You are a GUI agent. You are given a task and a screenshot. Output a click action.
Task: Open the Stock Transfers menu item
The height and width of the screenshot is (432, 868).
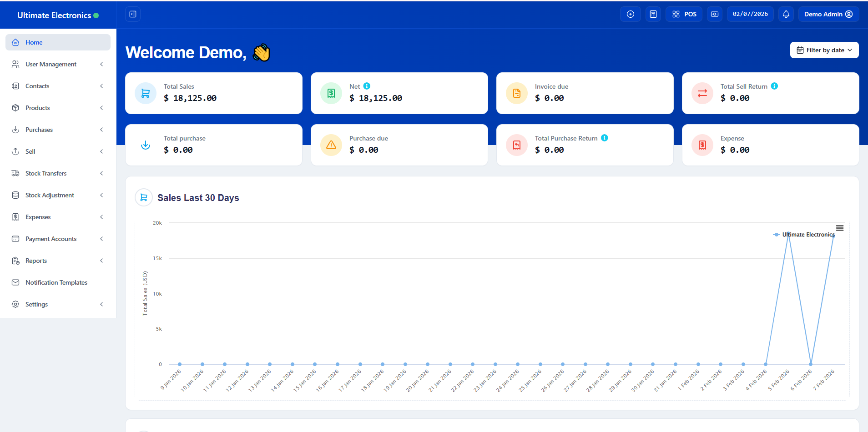[45, 173]
